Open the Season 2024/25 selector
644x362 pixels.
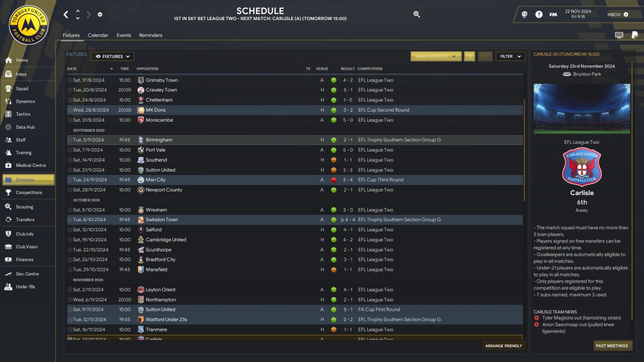tap(436, 56)
